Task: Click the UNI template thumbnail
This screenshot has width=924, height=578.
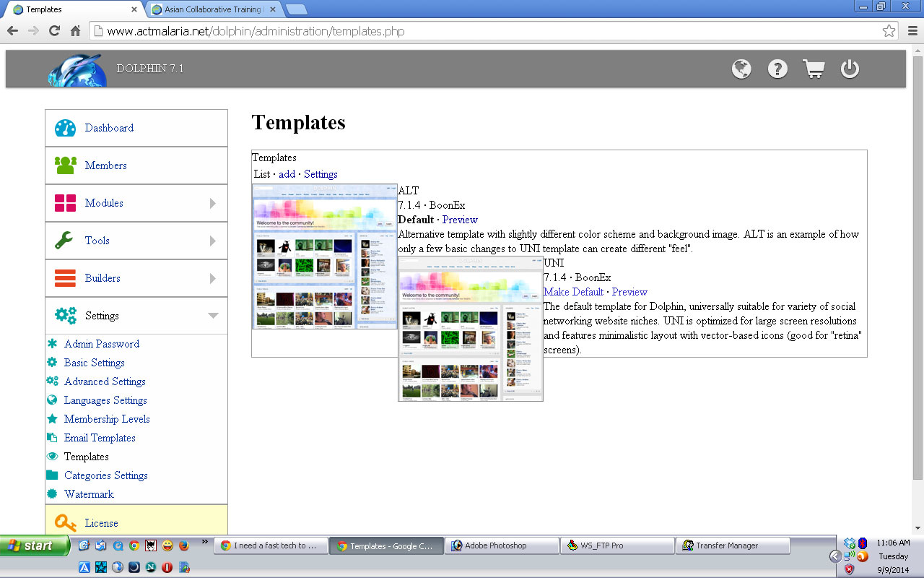Action: pos(471,329)
